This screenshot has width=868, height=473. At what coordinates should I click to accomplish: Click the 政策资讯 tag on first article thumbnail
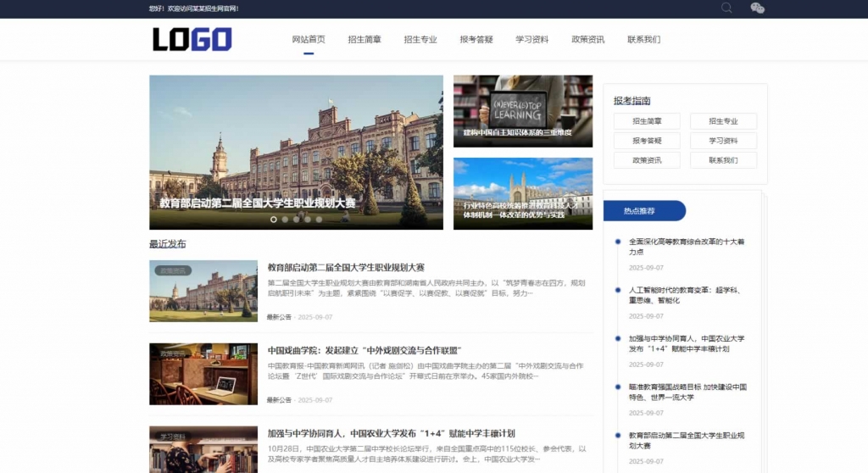pyautogui.click(x=173, y=270)
